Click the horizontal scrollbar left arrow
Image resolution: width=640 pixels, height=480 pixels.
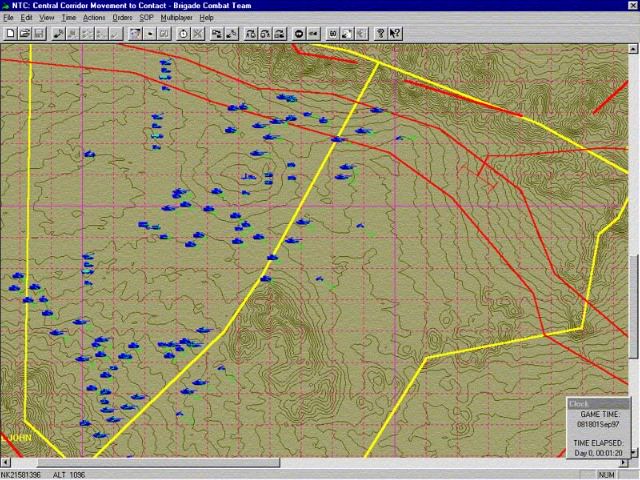(6, 462)
